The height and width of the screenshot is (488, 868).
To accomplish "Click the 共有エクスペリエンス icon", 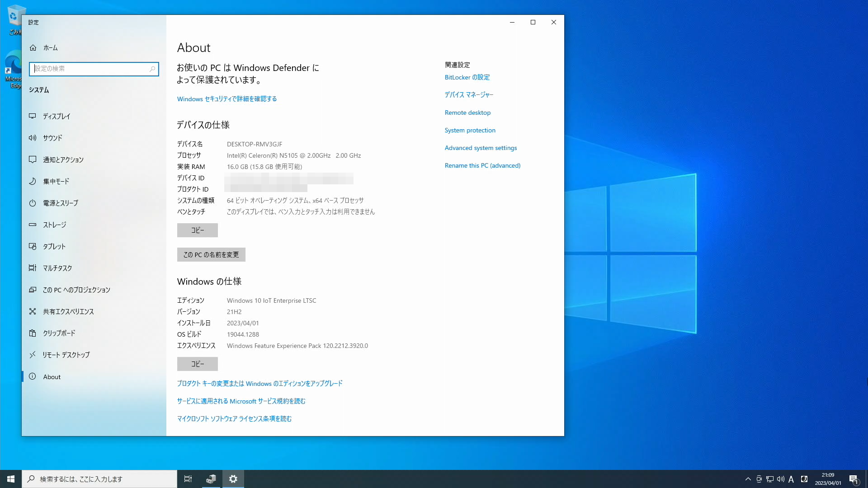I will [33, 311].
